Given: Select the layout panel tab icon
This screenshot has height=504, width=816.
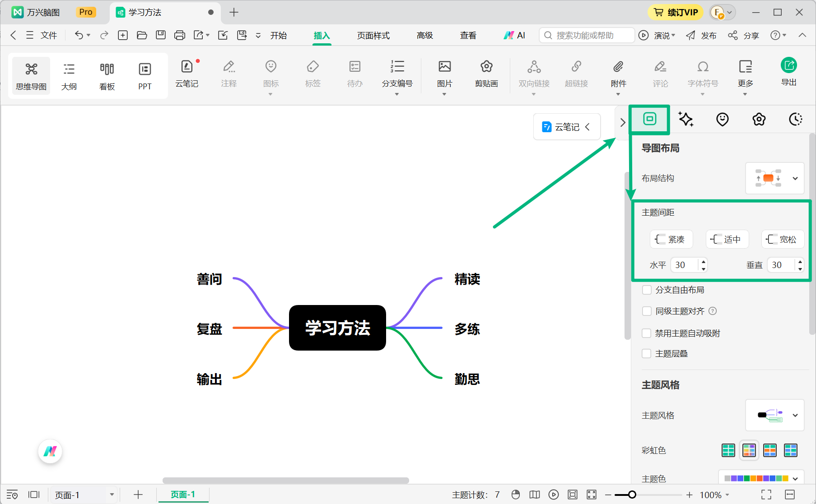Looking at the screenshot, I should [x=649, y=119].
